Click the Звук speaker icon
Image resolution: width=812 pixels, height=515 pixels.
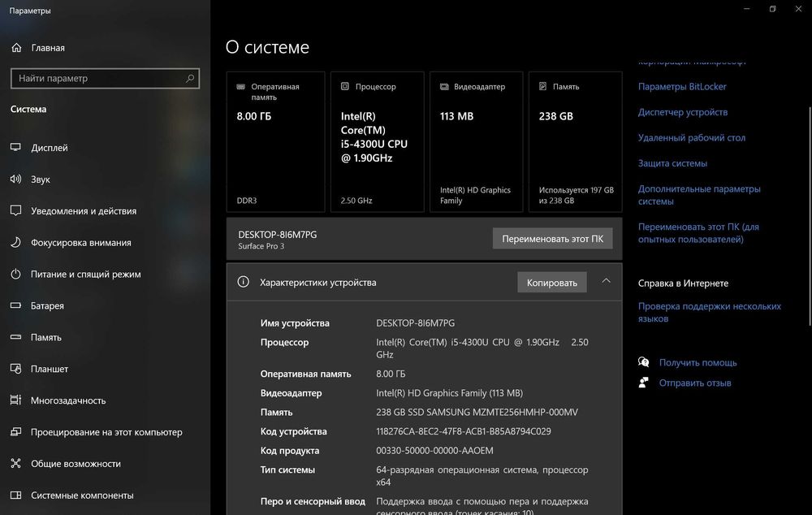pyautogui.click(x=16, y=179)
